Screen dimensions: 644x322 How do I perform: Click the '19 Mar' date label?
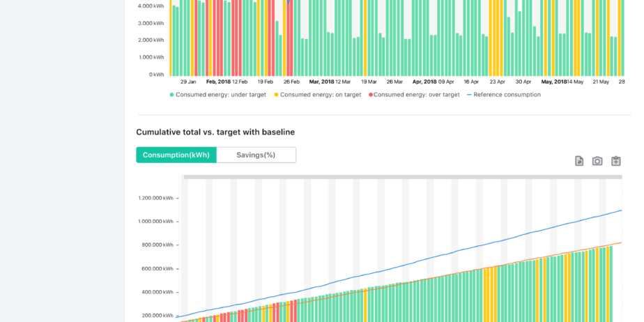coord(369,82)
